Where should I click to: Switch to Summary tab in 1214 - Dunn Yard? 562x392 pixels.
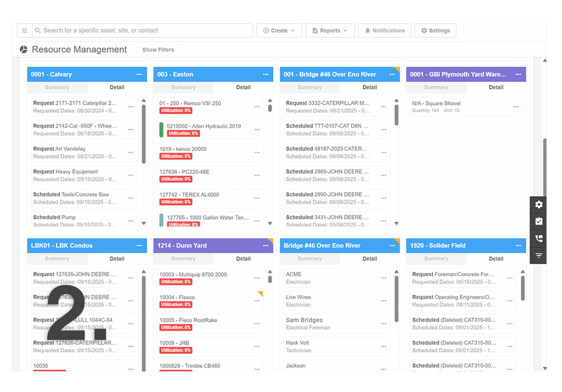[x=183, y=259]
